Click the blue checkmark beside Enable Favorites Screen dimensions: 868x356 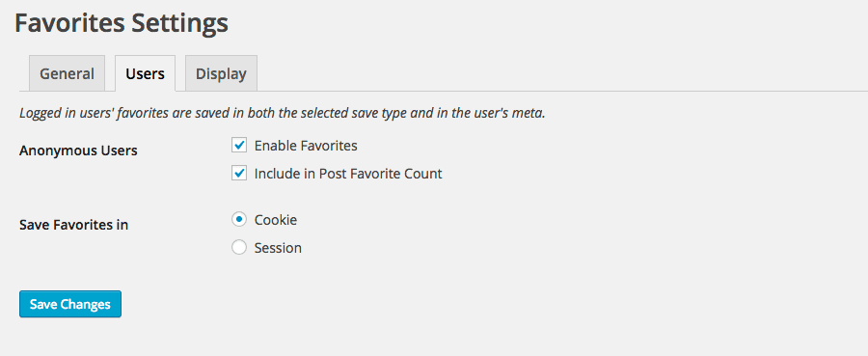pos(239,146)
